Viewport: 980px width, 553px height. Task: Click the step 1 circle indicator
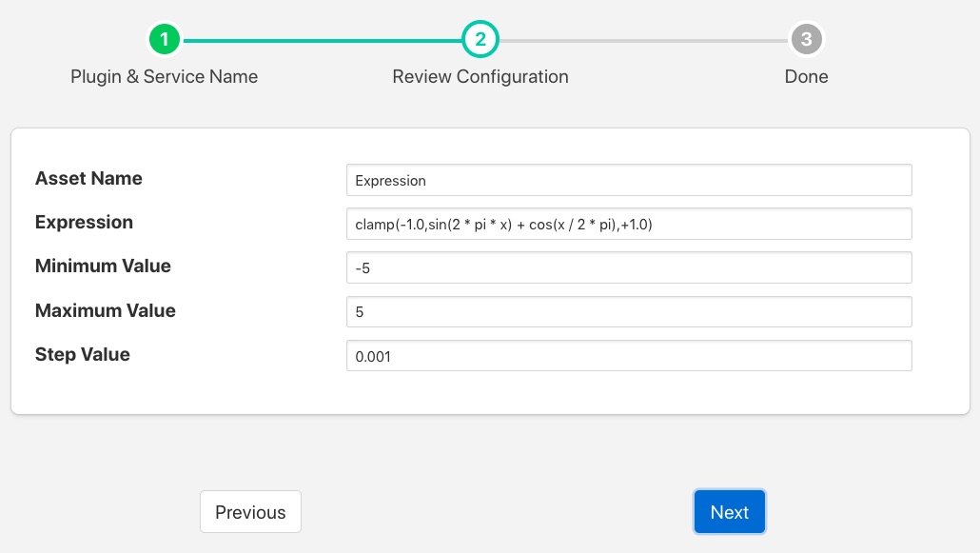(x=165, y=40)
